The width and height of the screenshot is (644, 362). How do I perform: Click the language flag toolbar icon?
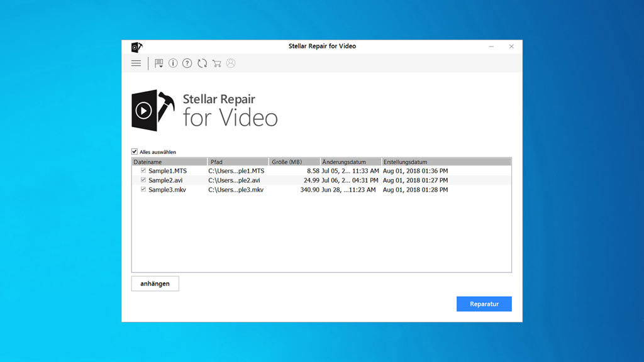click(x=158, y=63)
